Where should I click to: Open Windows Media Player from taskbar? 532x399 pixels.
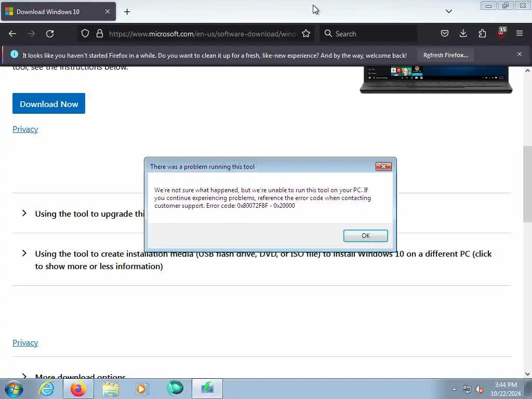[142, 389]
